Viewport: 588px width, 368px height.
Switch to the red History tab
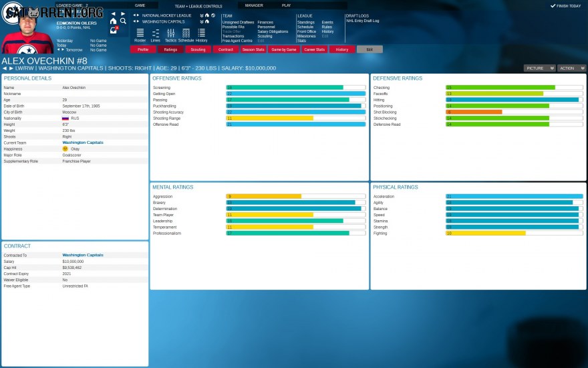click(342, 50)
